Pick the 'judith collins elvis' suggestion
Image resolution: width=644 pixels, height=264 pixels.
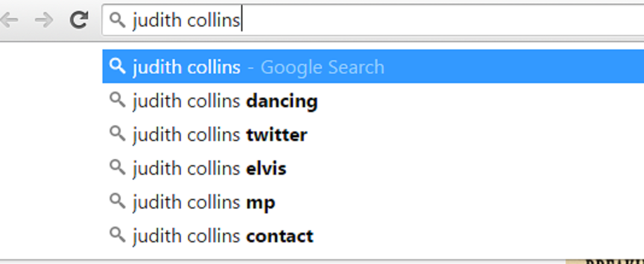point(209,168)
